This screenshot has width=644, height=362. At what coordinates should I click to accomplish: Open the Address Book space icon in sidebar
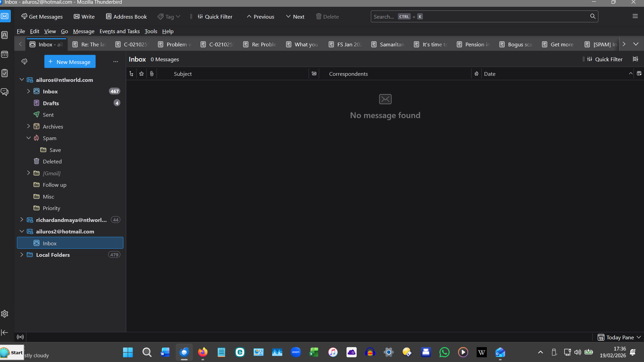tap(5, 35)
